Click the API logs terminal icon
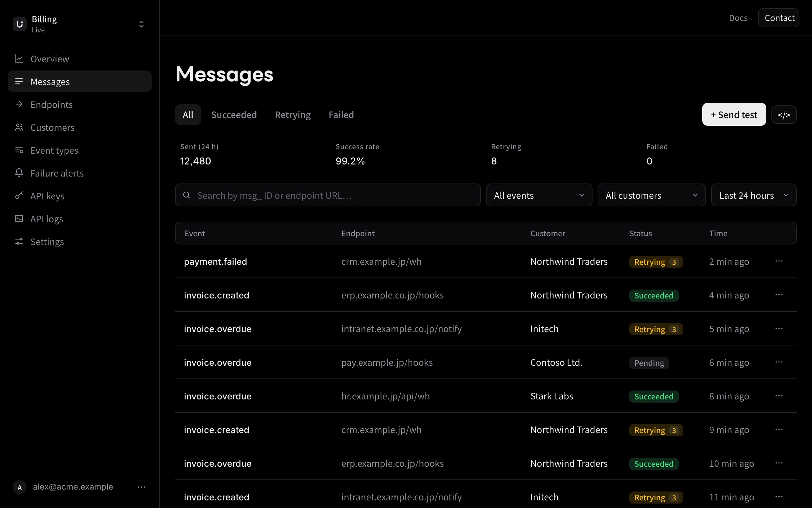 [x=19, y=219]
